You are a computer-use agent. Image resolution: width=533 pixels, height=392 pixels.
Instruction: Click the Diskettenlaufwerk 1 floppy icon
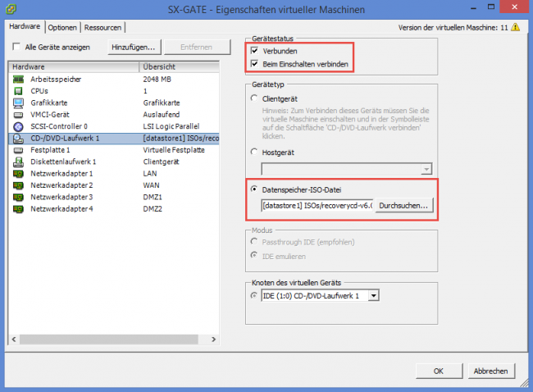[x=19, y=162]
